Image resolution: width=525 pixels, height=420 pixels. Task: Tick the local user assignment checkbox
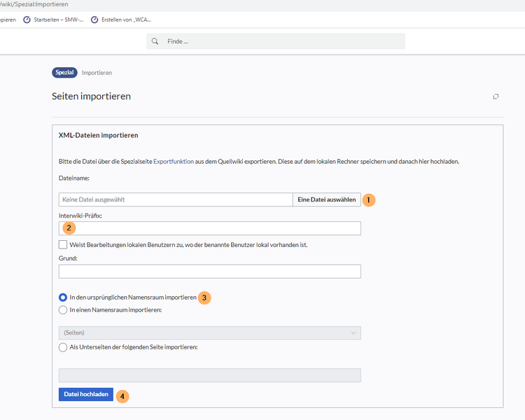click(x=63, y=245)
